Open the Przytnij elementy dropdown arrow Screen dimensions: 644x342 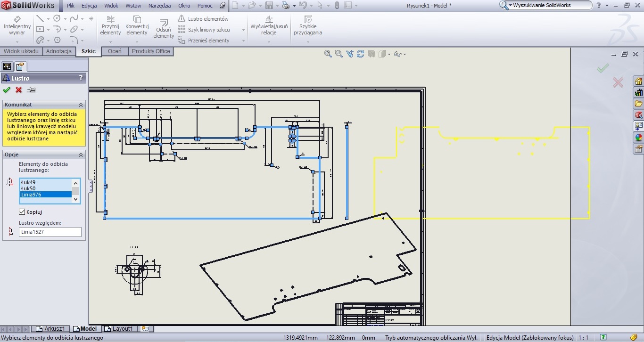[x=110, y=42]
